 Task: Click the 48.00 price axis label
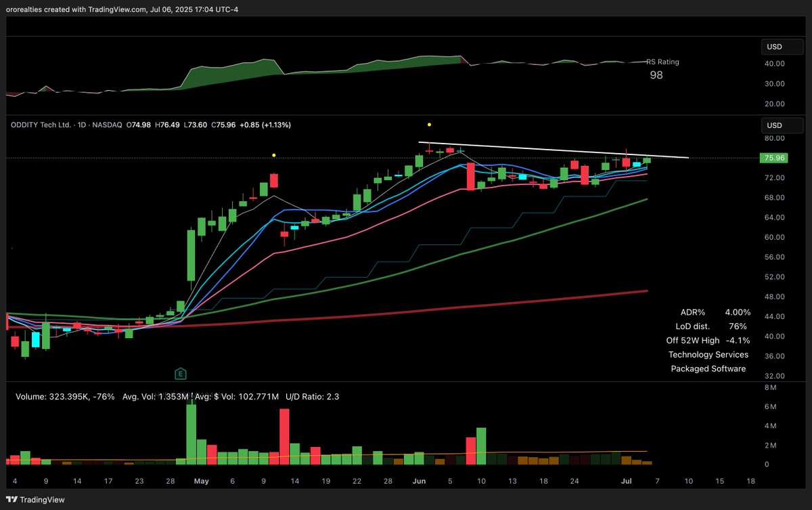pyautogui.click(x=773, y=297)
